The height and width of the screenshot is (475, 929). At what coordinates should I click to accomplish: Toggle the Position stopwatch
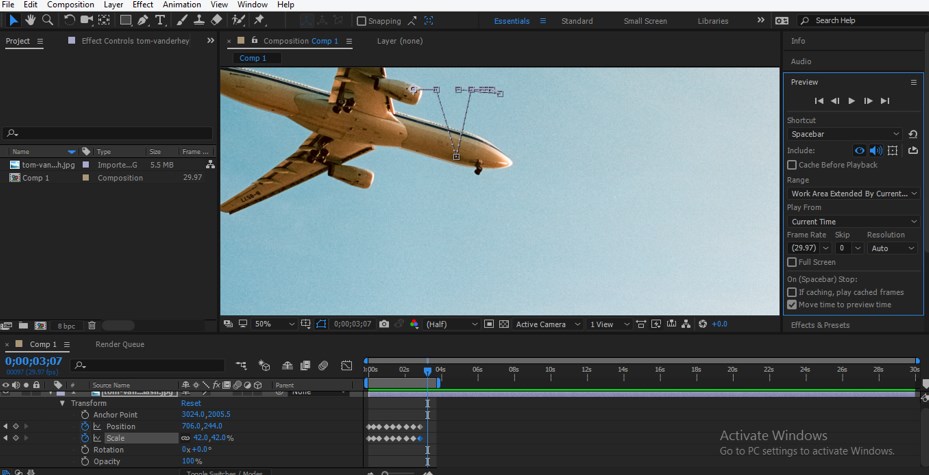(x=85, y=426)
